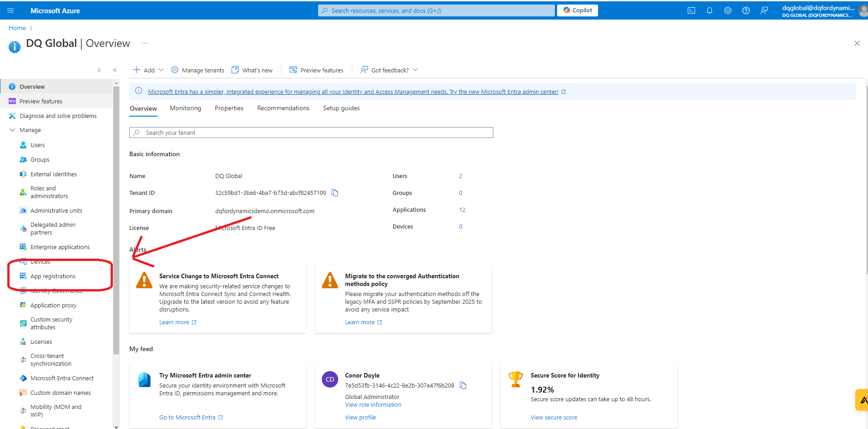Switch to the Properties tab
Image resolution: width=868 pixels, height=429 pixels.
point(229,108)
